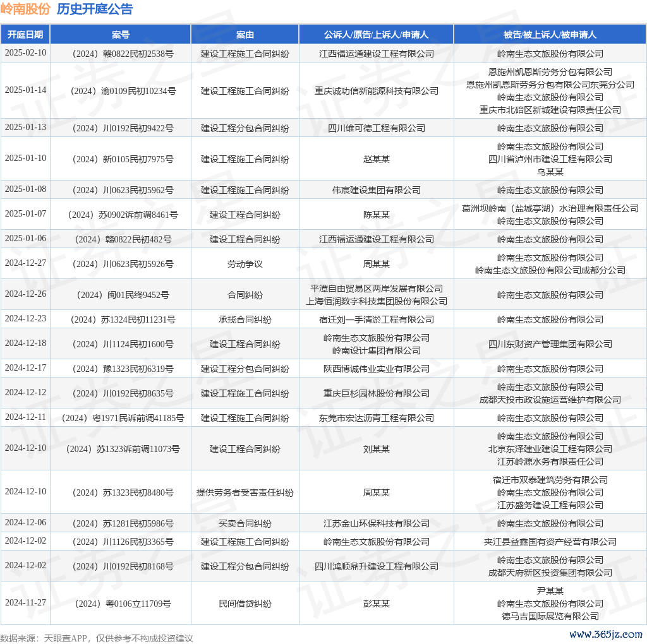Click plaintiff 江苏金山环保科技有限公司
The height and width of the screenshot is (644, 647).
pyautogui.click(x=377, y=523)
